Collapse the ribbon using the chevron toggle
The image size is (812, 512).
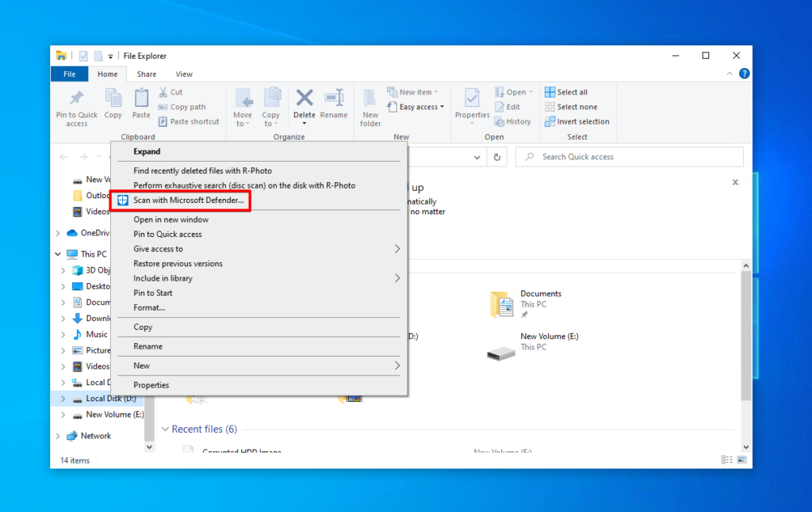point(729,73)
